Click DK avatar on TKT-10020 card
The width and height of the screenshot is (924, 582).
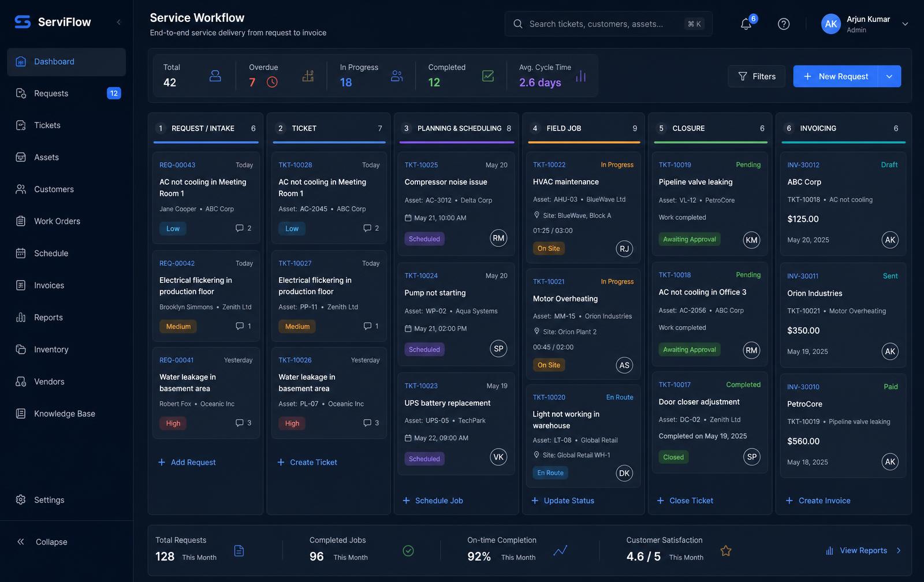pos(624,473)
